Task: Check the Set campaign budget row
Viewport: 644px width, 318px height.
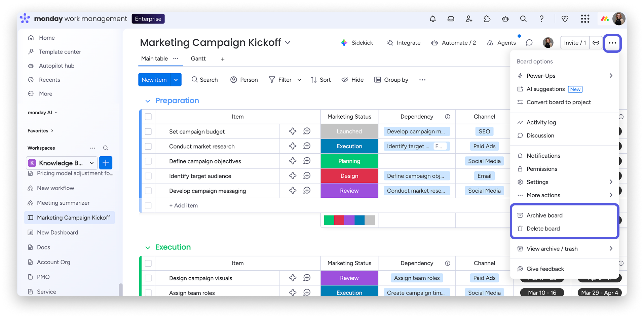Action: point(148,132)
